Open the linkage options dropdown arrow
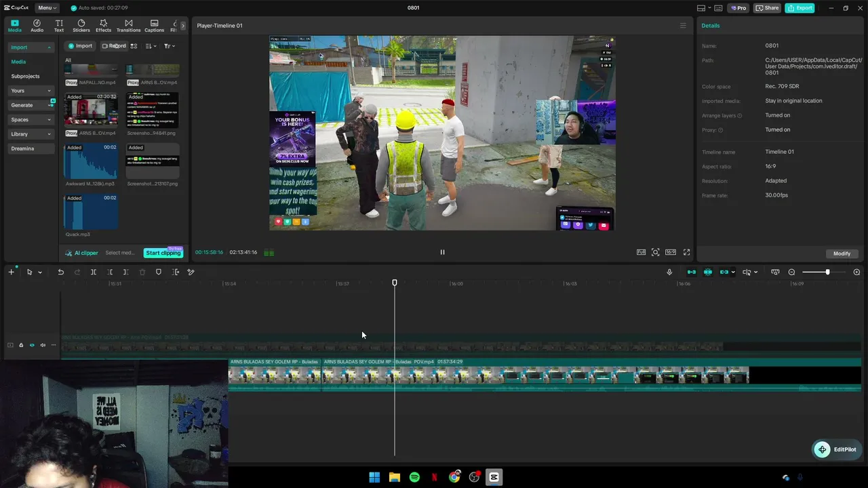 point(734,272)
